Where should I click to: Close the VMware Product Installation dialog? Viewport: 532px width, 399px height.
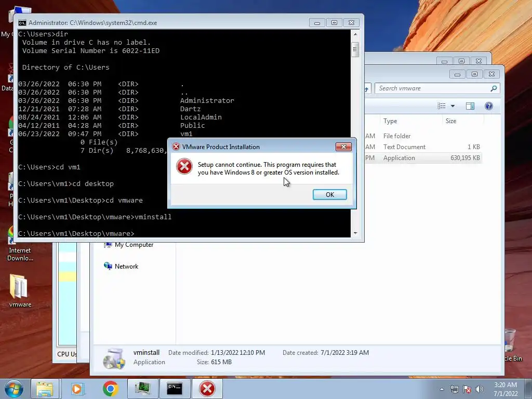[343, 147]
